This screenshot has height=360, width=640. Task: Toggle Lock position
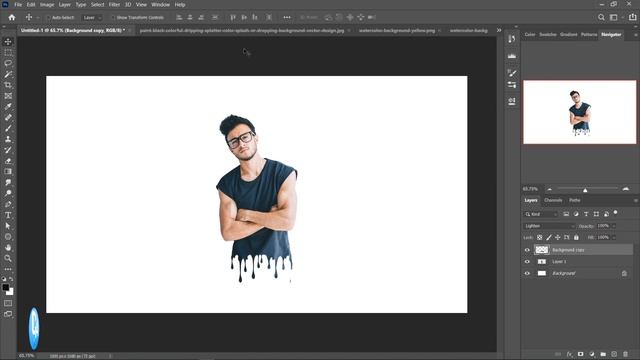click(558, 237)
